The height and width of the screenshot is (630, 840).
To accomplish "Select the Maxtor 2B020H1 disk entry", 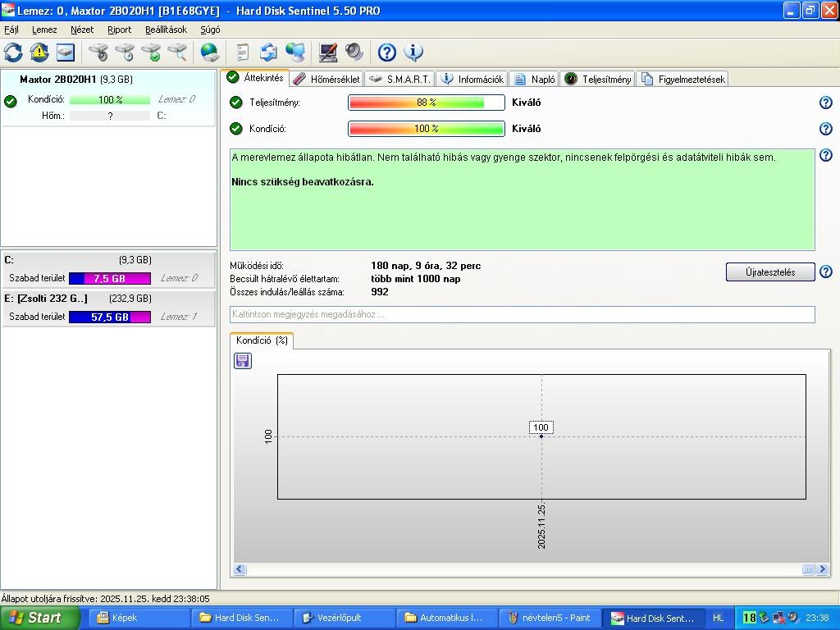I will point(107,98).
